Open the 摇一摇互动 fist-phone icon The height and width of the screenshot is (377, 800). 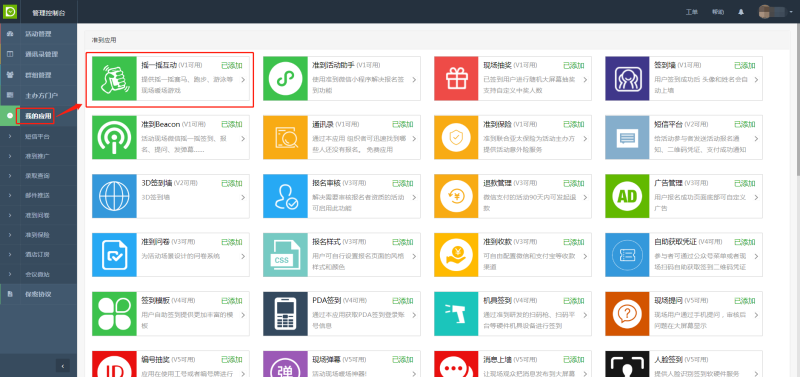click(114, 79)
